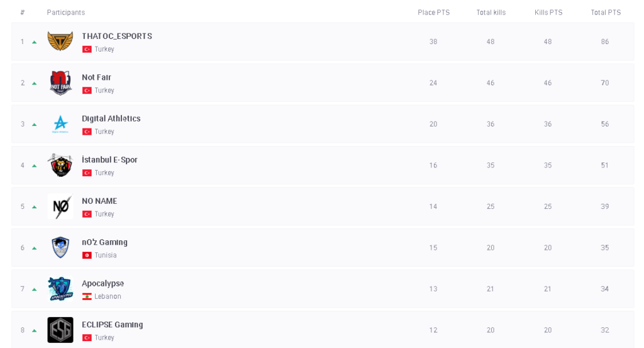Click the ECLIPSE Gaming ESG logo
Image resolution: width=644 pixels, height=348 pixels.
60,330
